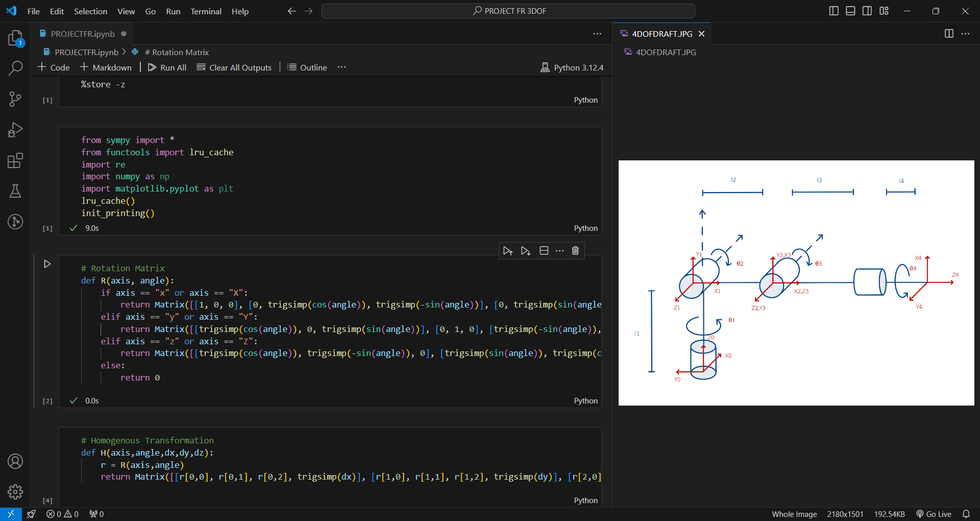
Task: Delete the Rotation Matrix cell
Action: click(x=575, y=250)
